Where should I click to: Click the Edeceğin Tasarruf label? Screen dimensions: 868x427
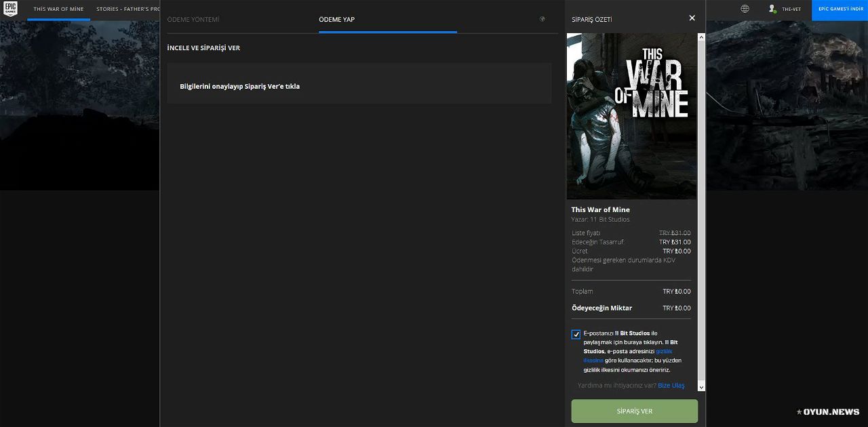tap(598, 242)
